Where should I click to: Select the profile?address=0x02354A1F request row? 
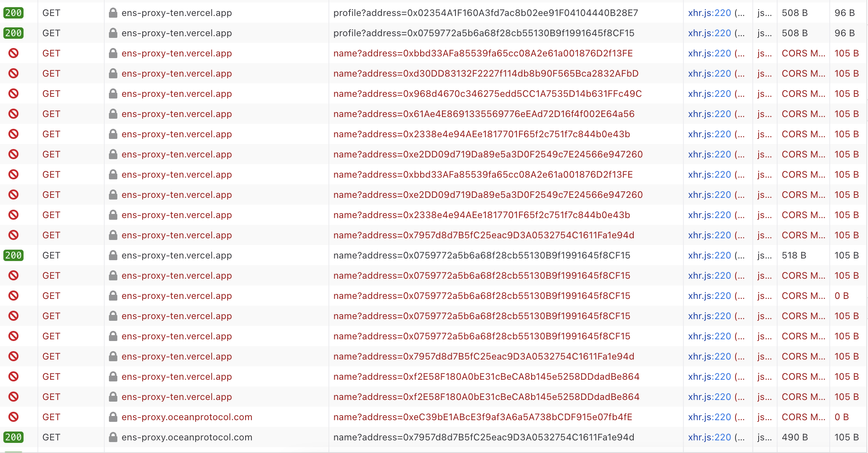coord(484,13)
